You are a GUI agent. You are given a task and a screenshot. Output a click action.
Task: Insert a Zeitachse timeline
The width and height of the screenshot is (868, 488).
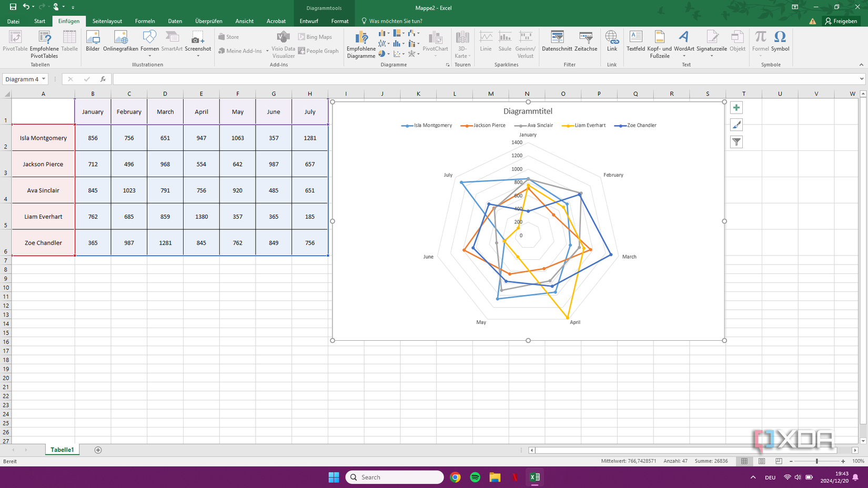point(586,44)
